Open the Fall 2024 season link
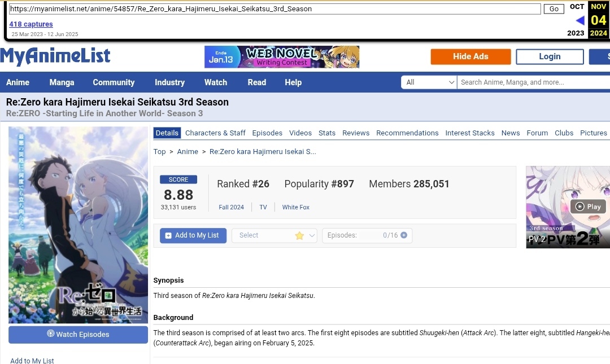Viewport: 610px width, 364px height. [x=232, y=207]
